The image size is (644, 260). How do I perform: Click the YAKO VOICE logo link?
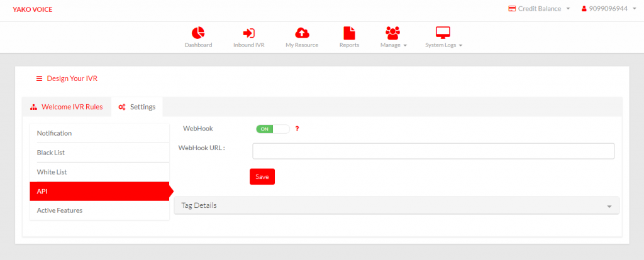[x=33, y=9]
